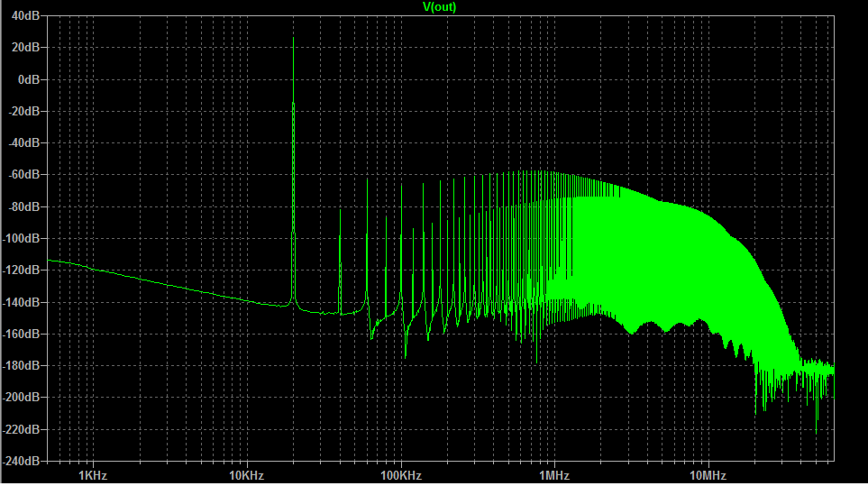Click the -60dB axis label
This screenshot has width=868, height=486.
(23, 174)
